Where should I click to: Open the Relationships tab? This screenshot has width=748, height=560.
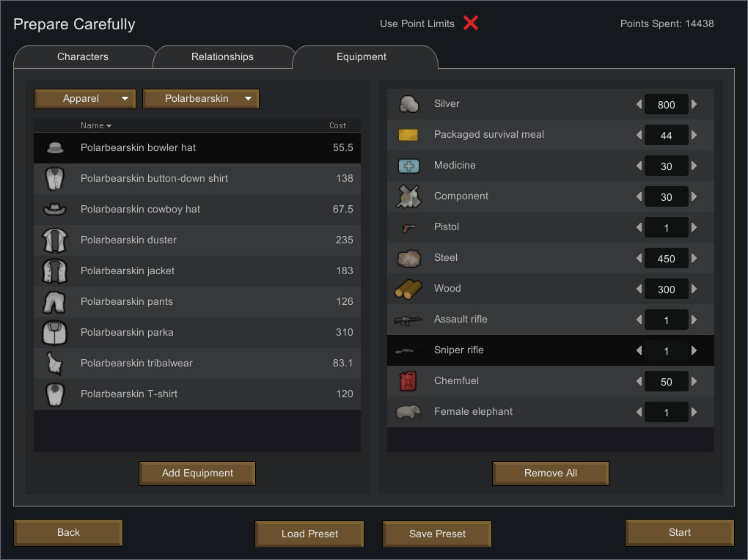point(222,56)
